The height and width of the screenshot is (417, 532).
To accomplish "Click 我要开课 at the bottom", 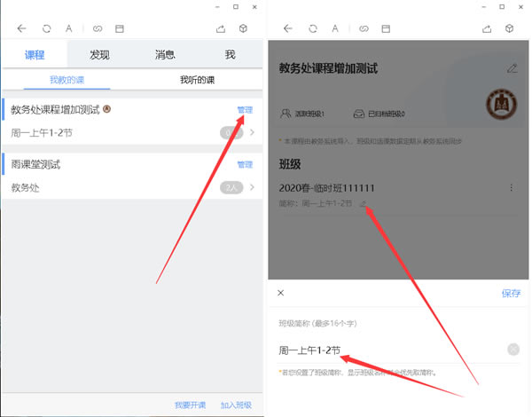I will point(190,405).
